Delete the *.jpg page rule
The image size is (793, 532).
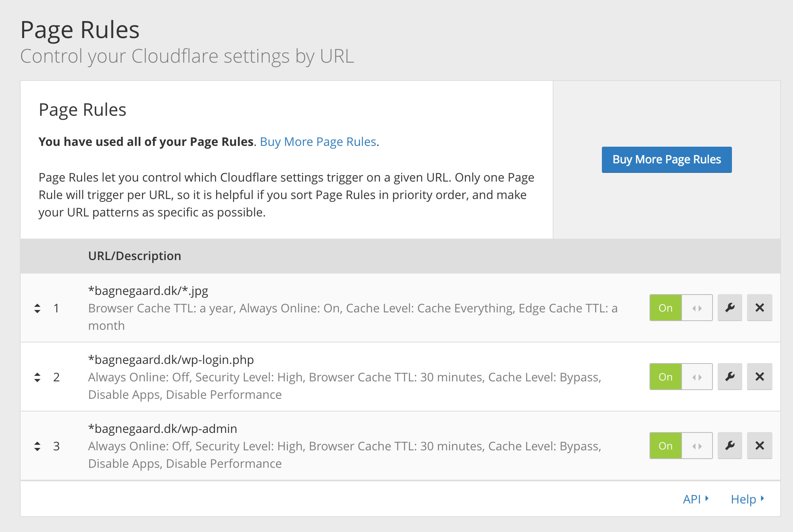tap(759, 308)
